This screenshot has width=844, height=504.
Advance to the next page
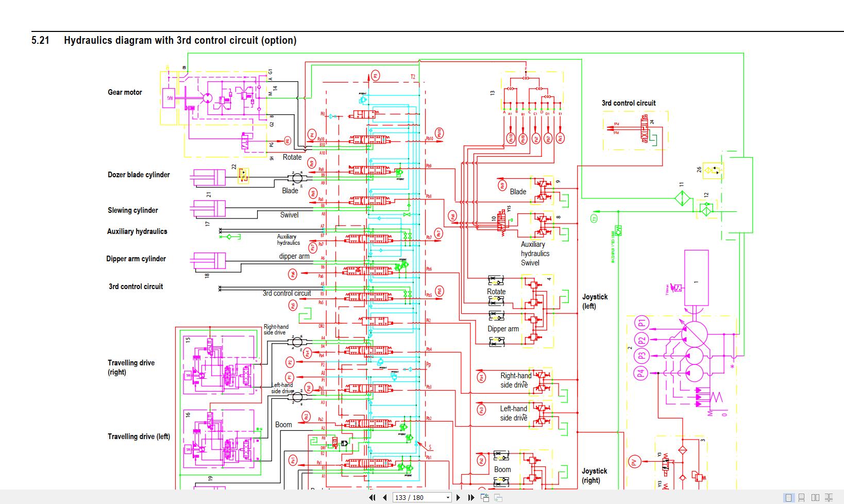(458, 497)
